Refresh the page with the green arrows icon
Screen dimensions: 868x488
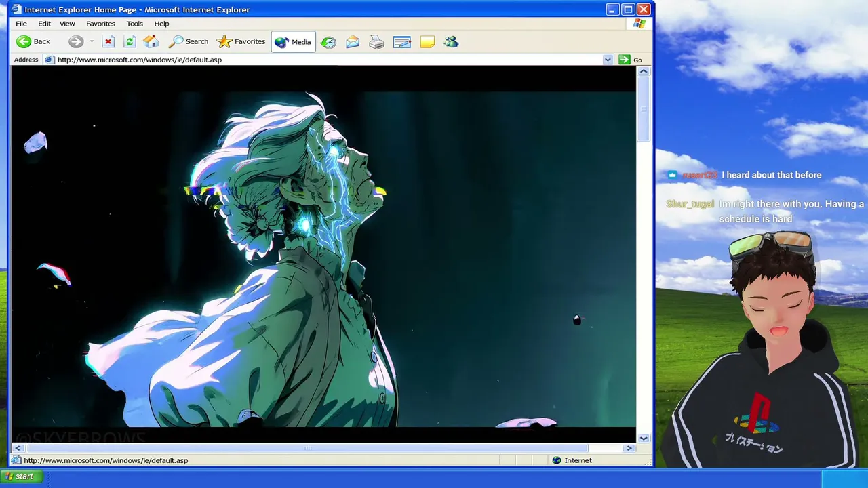[x=130, y=41]
